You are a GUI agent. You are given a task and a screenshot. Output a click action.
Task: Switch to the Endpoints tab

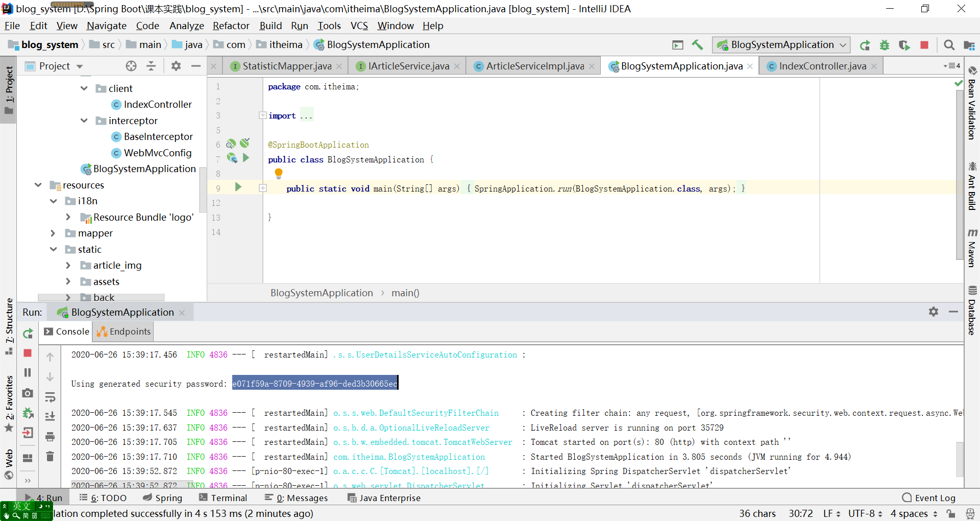point(124,331)
